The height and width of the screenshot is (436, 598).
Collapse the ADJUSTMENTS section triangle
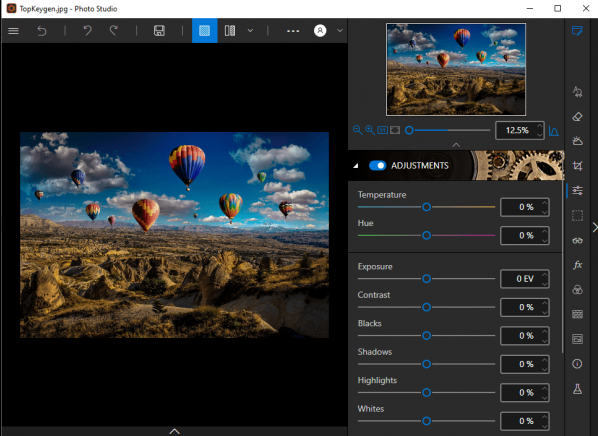point(356,166)
